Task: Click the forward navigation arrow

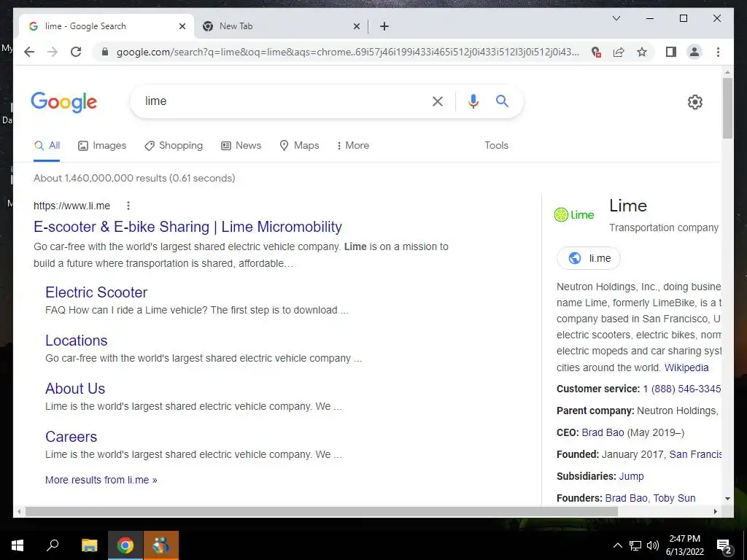Action: tap(53, 52)
